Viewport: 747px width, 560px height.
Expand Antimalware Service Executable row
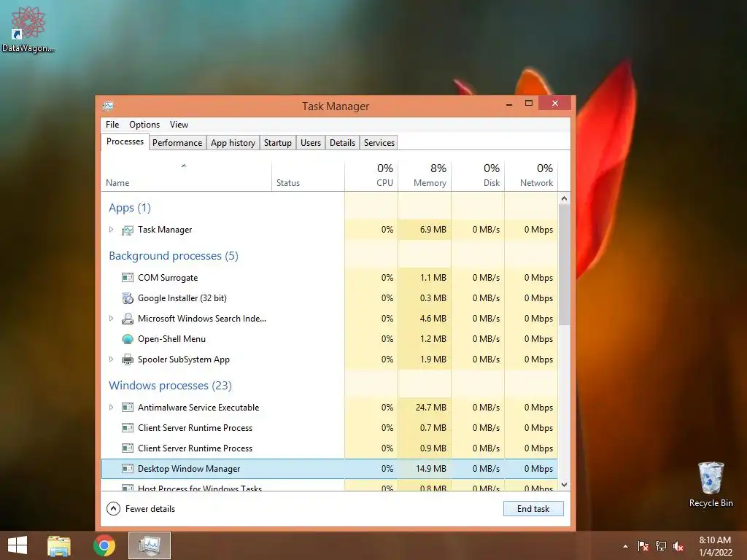(x=111, y=407)
